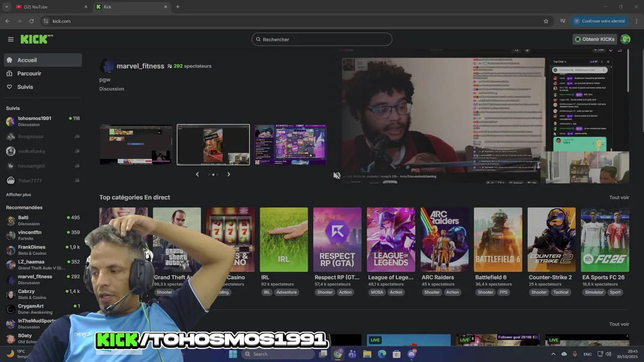The image size is (644, 362).
Task: Unmute the featured stream preview
Action: [337, 175]
